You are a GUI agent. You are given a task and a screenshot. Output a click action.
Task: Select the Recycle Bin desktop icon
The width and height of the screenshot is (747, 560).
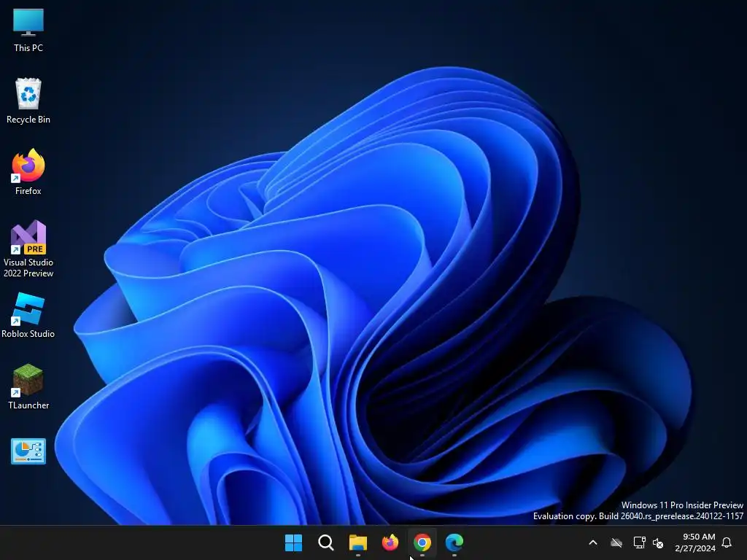(x=28, y=101)
